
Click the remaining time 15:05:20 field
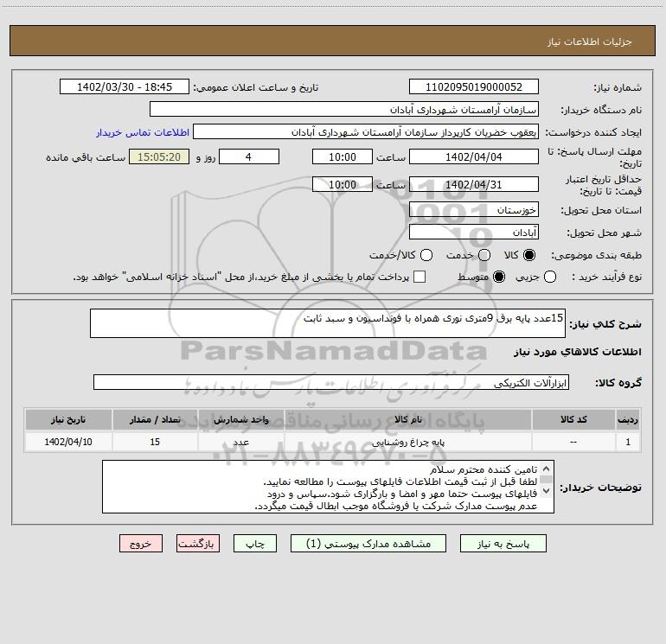tap(159, 156)
